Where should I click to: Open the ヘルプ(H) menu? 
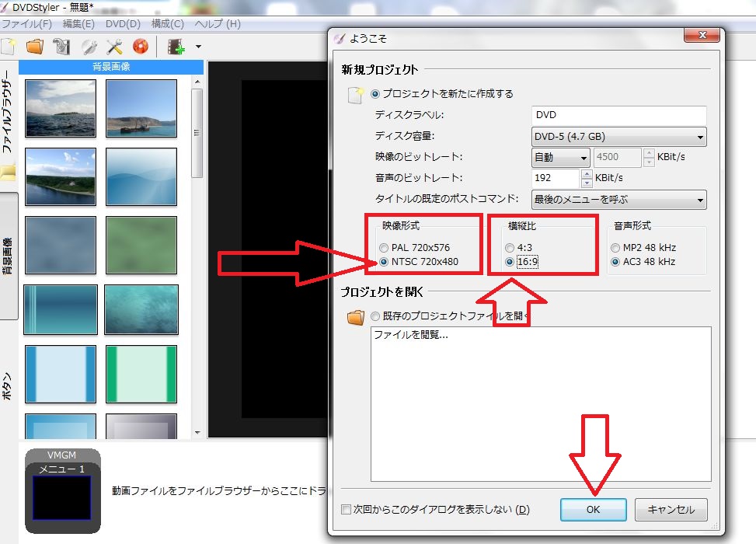pos(218,23)
